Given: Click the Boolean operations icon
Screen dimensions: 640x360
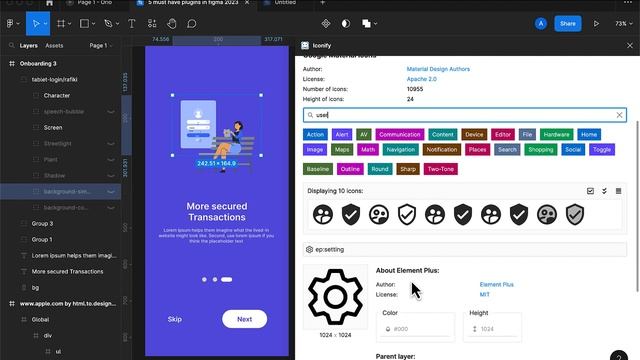Looking at the screenshot, I should tap(367, 24).
